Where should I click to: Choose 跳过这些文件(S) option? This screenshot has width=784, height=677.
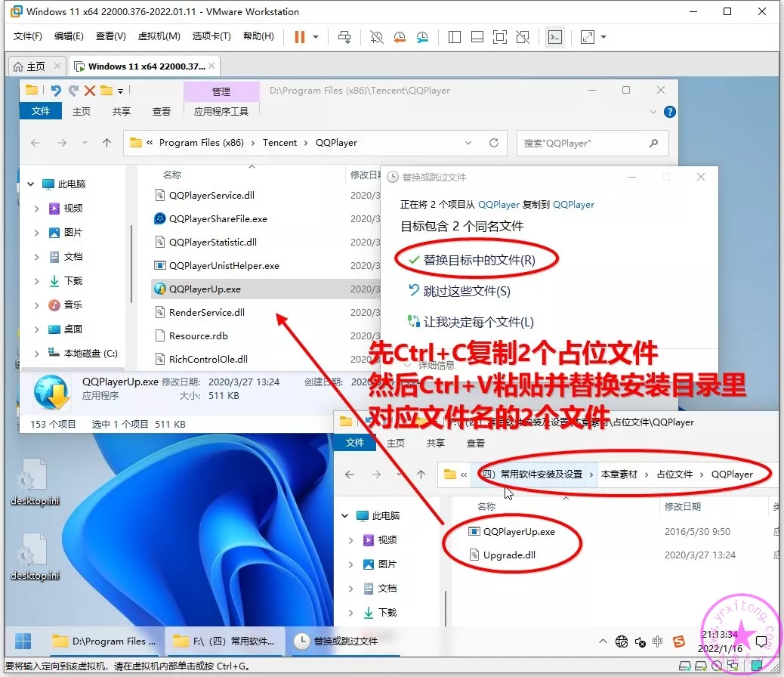(466, 291)
